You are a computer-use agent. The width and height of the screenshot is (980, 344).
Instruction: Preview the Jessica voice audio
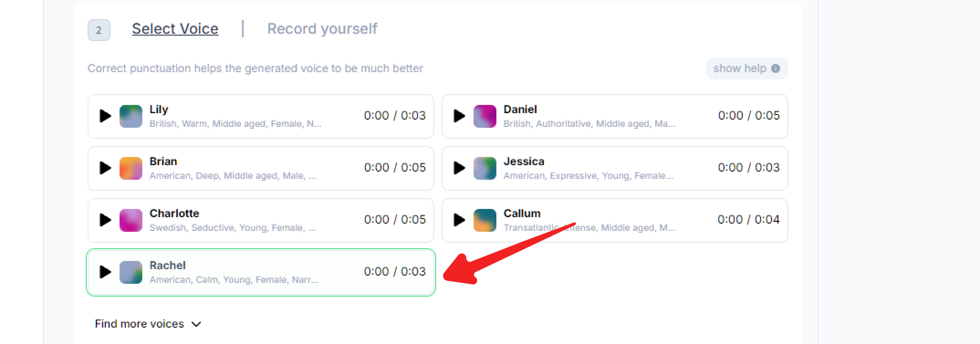pos(459,168)
